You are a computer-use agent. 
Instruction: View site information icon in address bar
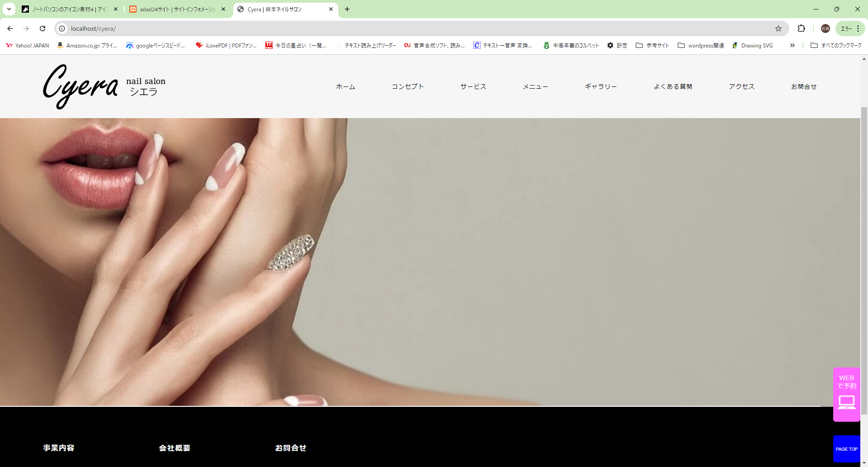pyautogui.click(x=62, y=29)
